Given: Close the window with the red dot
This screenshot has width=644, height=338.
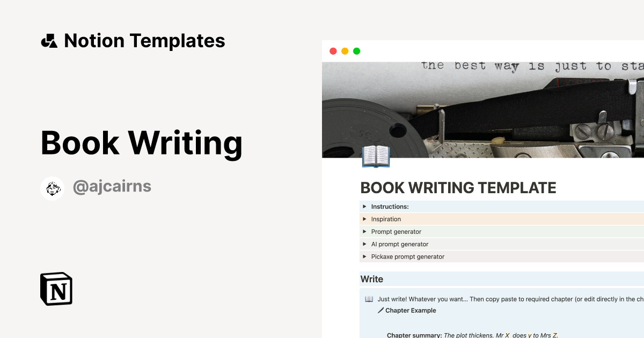Looking at the screenshot, I should pyautogui.click(x=333, y=51).
